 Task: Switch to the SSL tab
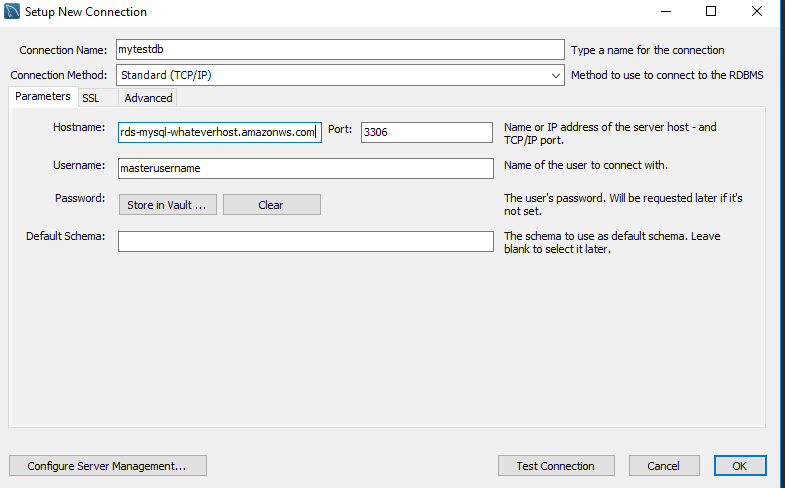click(91, 98)
